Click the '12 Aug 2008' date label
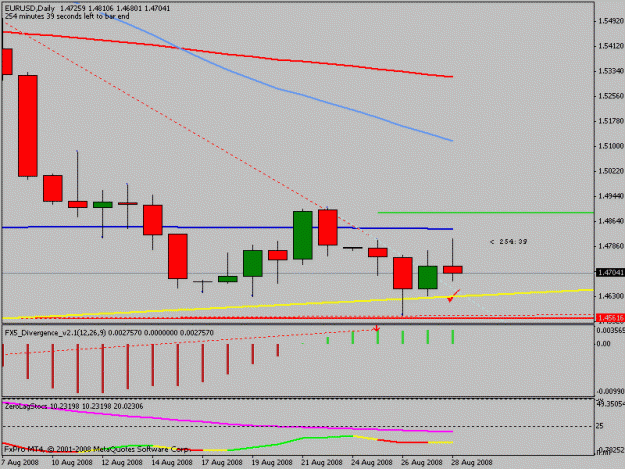Viewport: 625px width, 469px height. 122,463
